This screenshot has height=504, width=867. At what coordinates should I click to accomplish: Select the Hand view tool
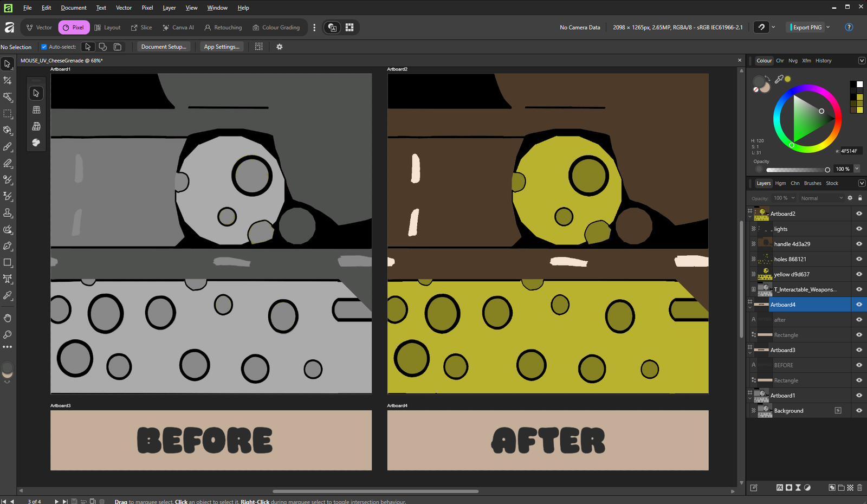[8, 318]
